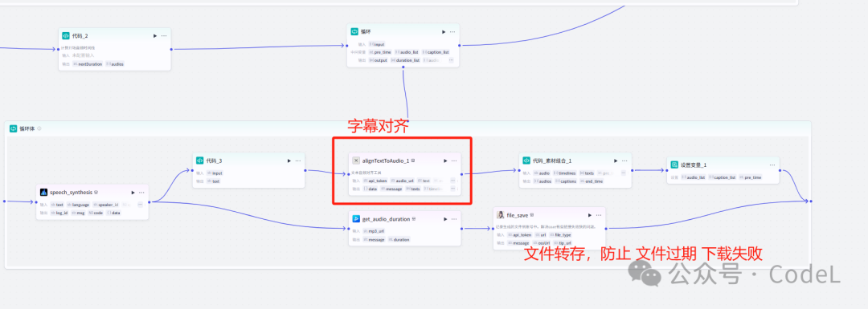The width and height of the screenshot is (868, 309).
Task: Select the pre_time variable in 循环 node
Action: [x=380, y=52]
